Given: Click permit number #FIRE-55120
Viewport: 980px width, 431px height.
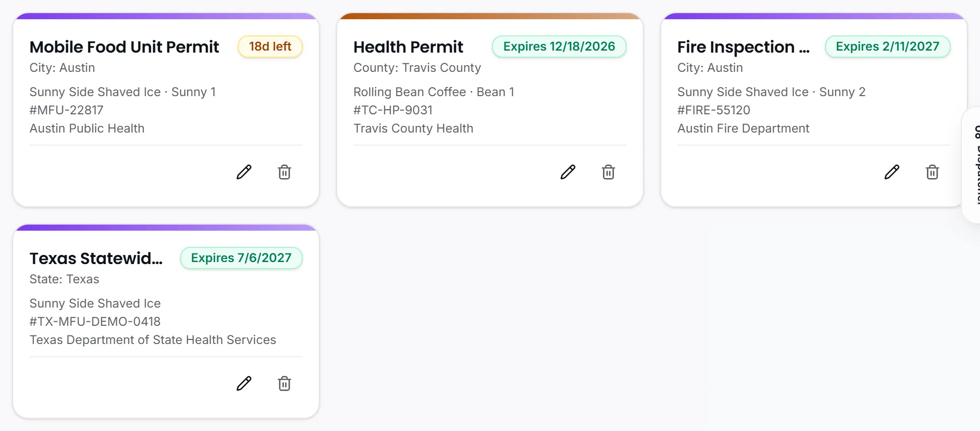Looking at the screenshot, I should 714,110.
